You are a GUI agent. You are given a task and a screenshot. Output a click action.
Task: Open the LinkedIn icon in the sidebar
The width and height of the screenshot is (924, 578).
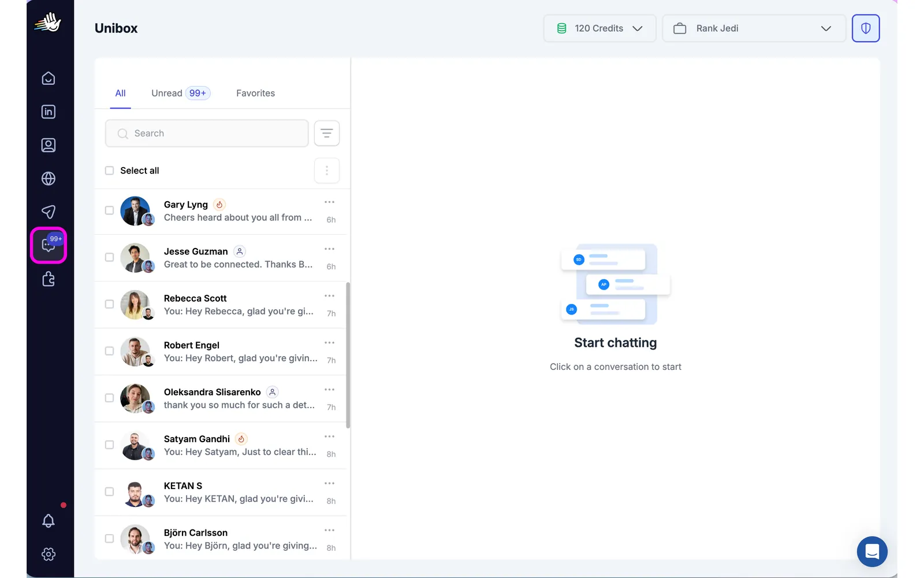pyautogui.click(x=49, y=112)
